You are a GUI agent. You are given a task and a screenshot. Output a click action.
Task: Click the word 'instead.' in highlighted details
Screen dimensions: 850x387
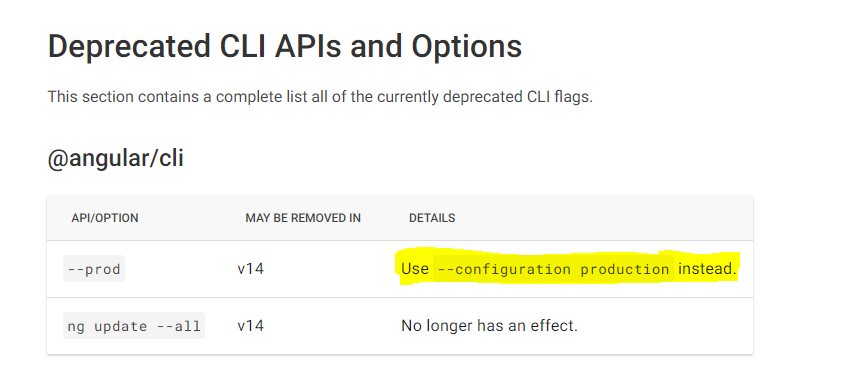(707, 269)
